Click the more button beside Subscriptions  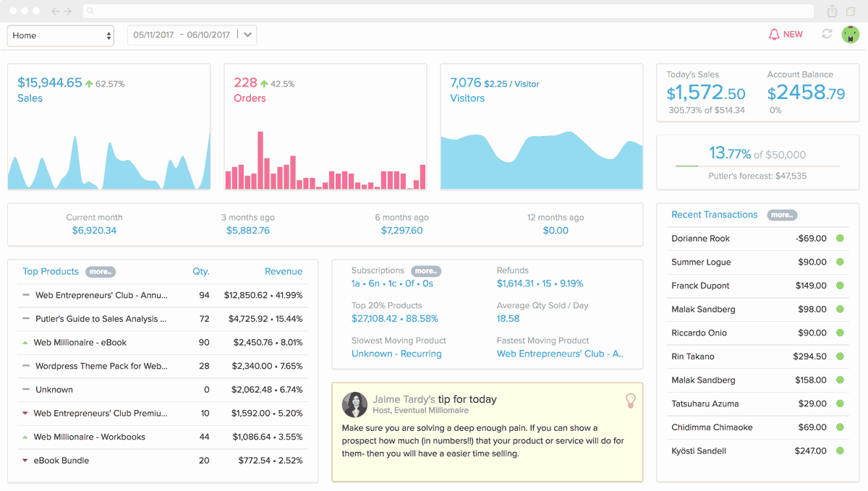(x=425, y=271)
